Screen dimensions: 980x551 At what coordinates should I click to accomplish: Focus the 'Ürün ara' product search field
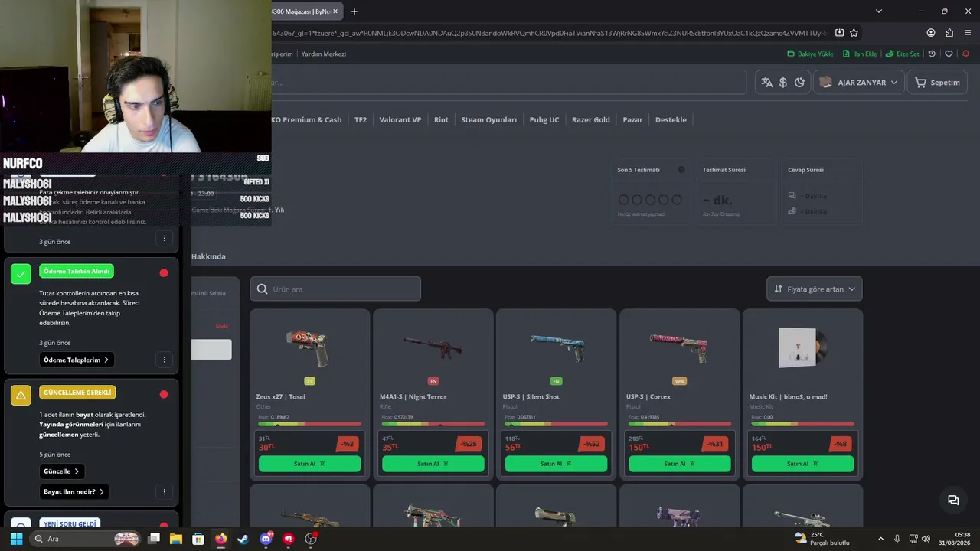pyautogui.click(x=335, y=289)
